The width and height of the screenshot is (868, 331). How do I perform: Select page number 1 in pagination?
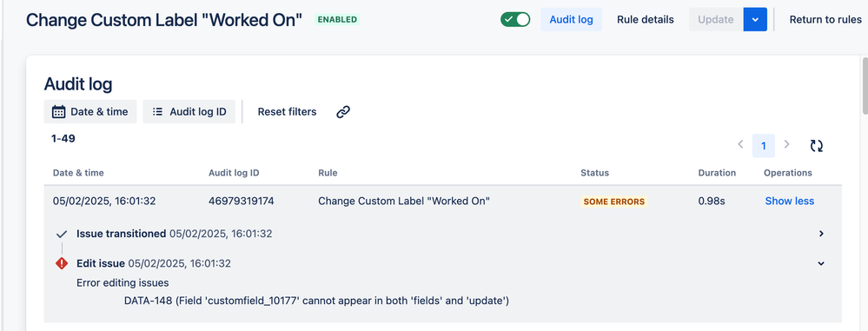pos(764,146)
